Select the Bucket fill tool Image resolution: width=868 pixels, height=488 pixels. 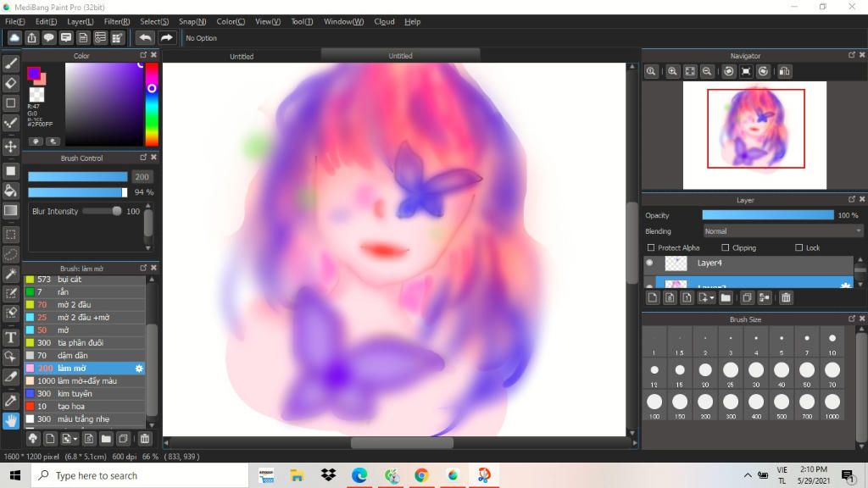[x=10, y=191]
